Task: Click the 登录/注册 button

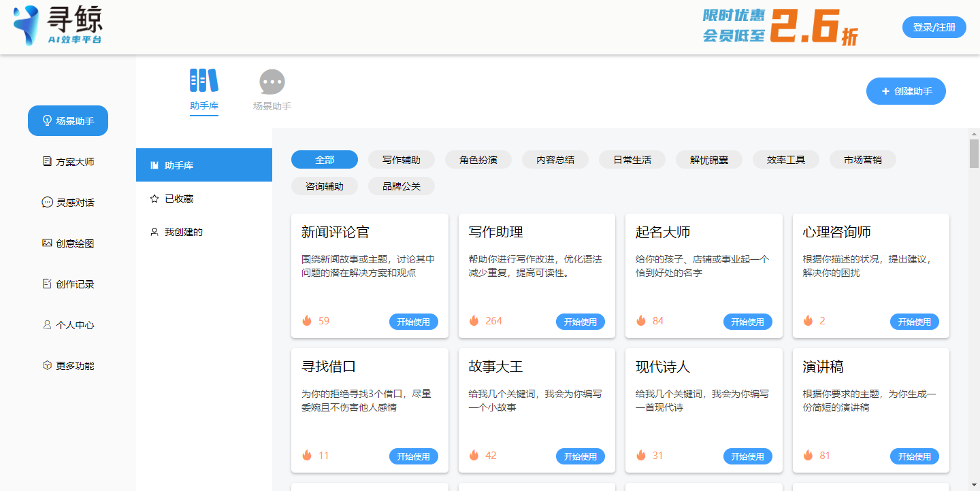Action: tap(934, 27)
